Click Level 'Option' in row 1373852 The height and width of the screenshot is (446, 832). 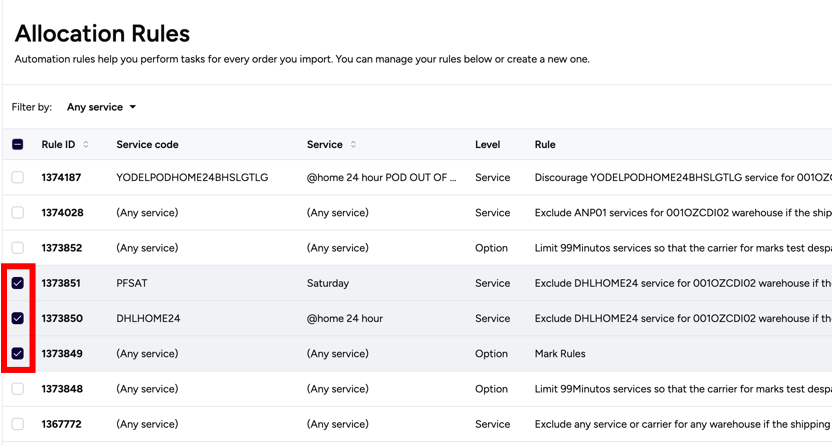click(491, 248)
